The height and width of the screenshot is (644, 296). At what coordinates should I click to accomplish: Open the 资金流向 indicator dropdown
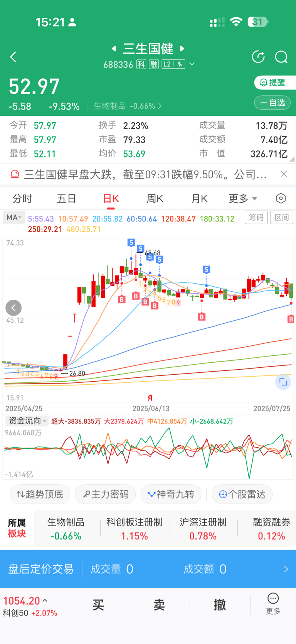pyautogui.click(x=27, y=421)
